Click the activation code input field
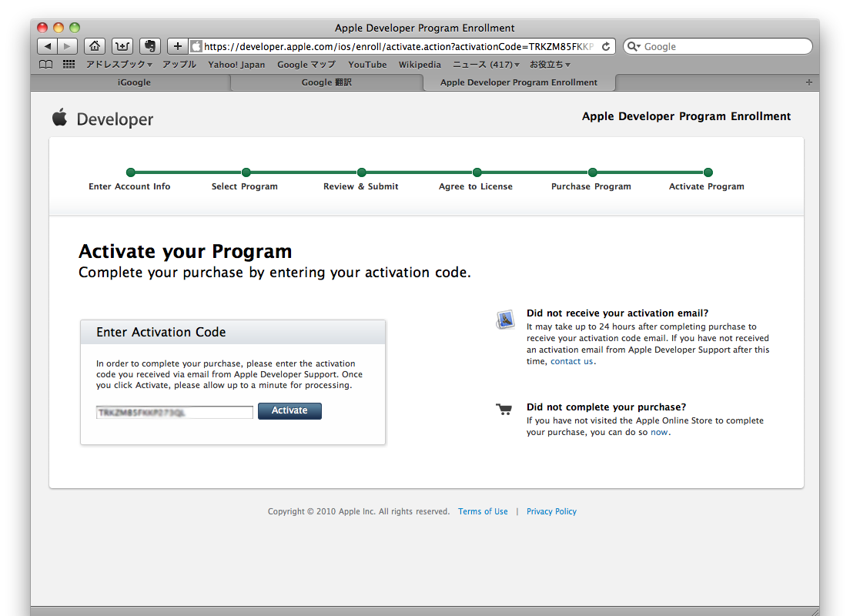The width and height of the screenshot is (850, 616). point(174,413)
